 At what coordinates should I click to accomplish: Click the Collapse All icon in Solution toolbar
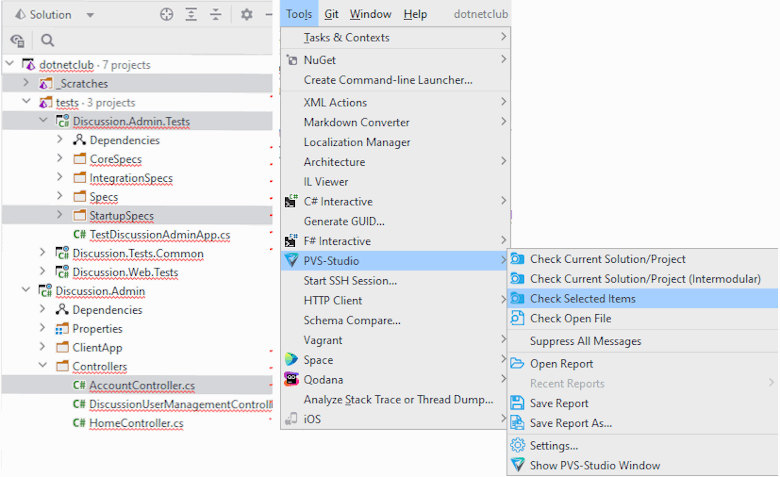(x=215, y=15)
